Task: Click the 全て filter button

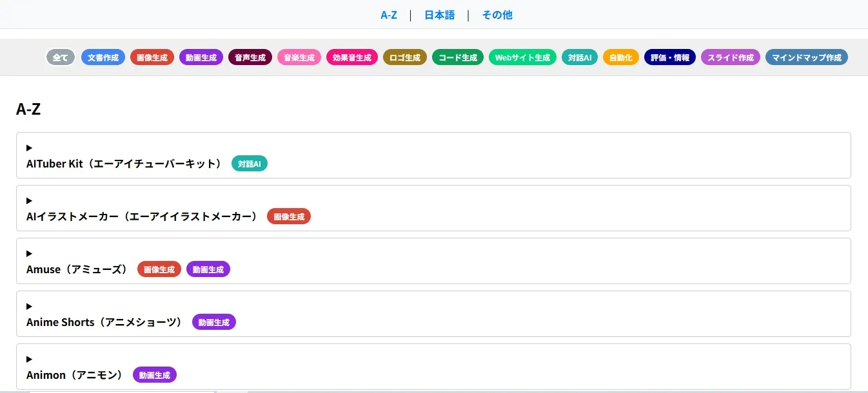Action: [60, 57]
